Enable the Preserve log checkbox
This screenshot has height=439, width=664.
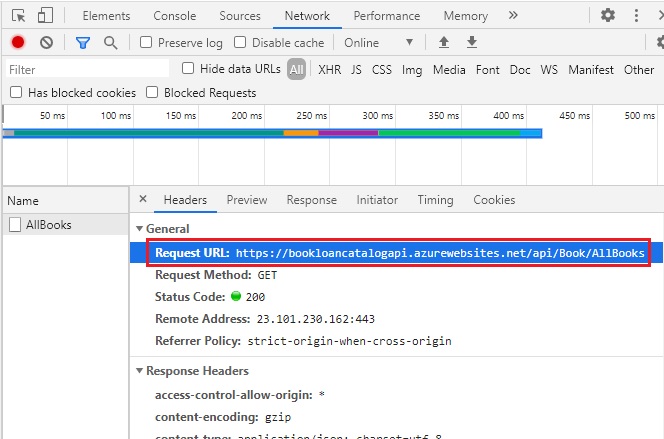(146, 42)
